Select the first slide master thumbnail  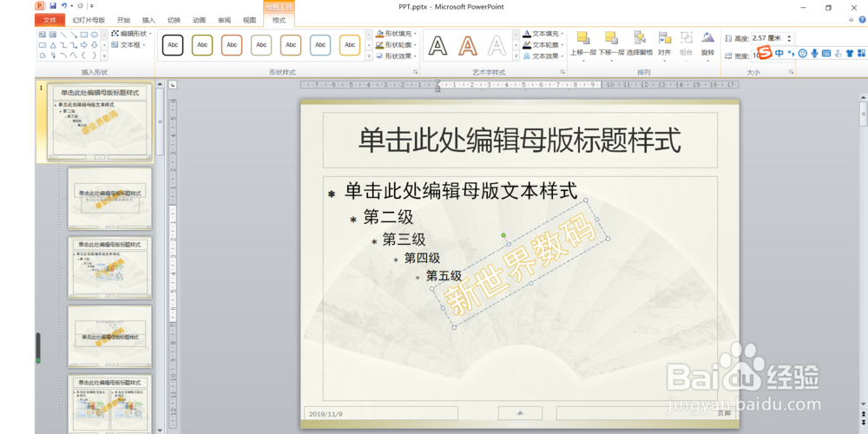100,123
